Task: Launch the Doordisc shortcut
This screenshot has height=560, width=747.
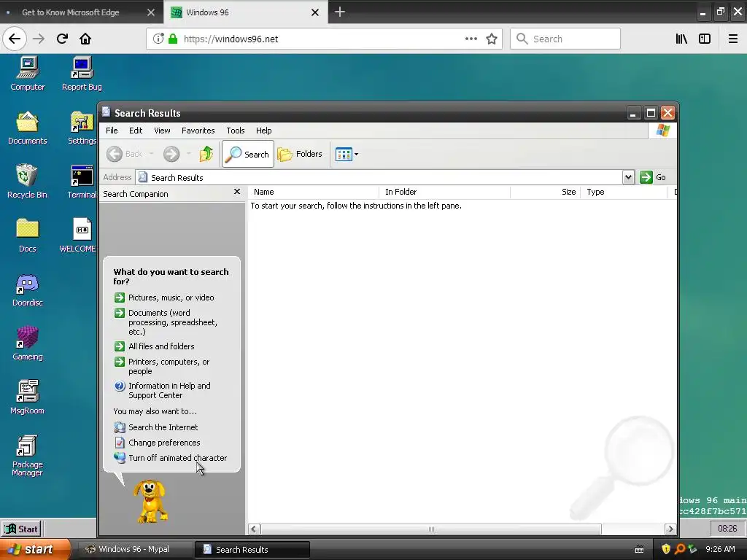Action: tap(27, 289)
